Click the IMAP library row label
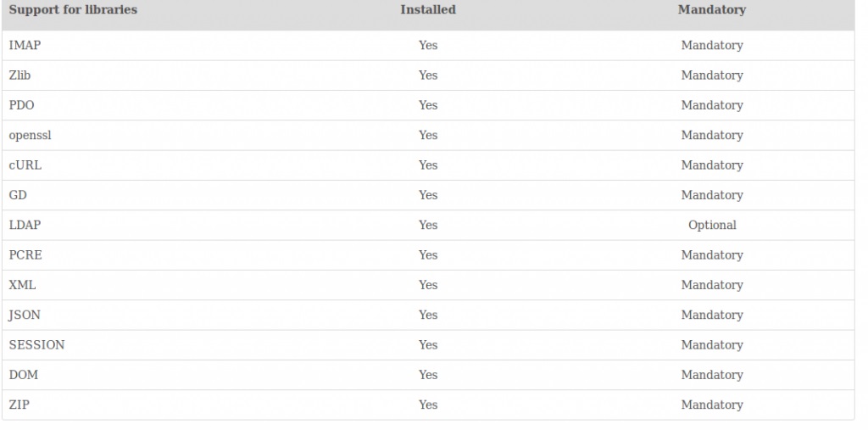868x430 pixels. (25, 46)
